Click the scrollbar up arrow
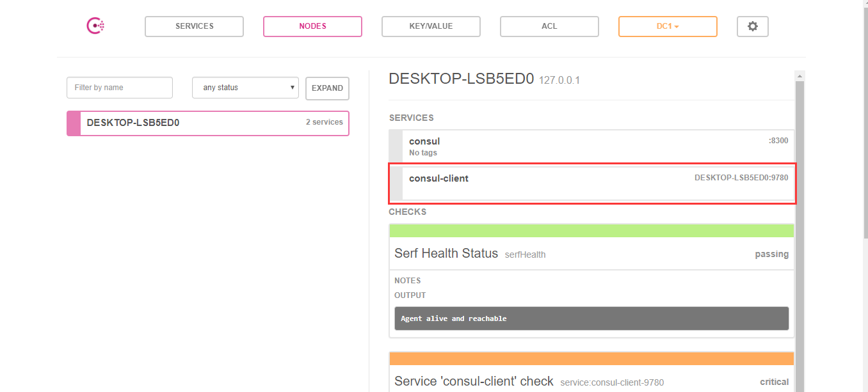This screenshot has width=868, height=392. pos(800,76)
